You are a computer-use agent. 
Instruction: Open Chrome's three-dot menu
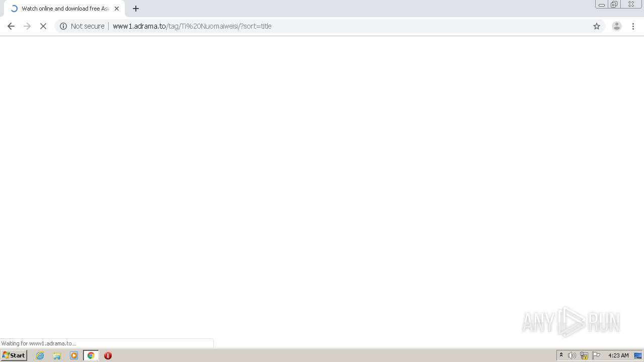tap(633, 26)
